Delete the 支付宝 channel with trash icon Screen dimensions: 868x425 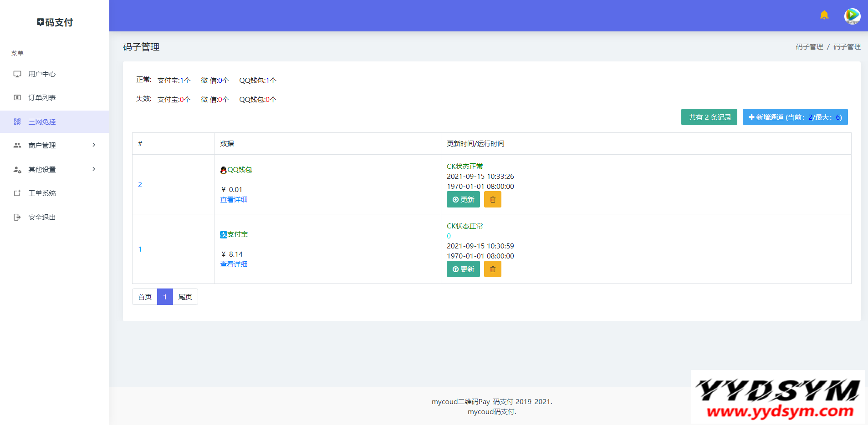pos(492,269)
